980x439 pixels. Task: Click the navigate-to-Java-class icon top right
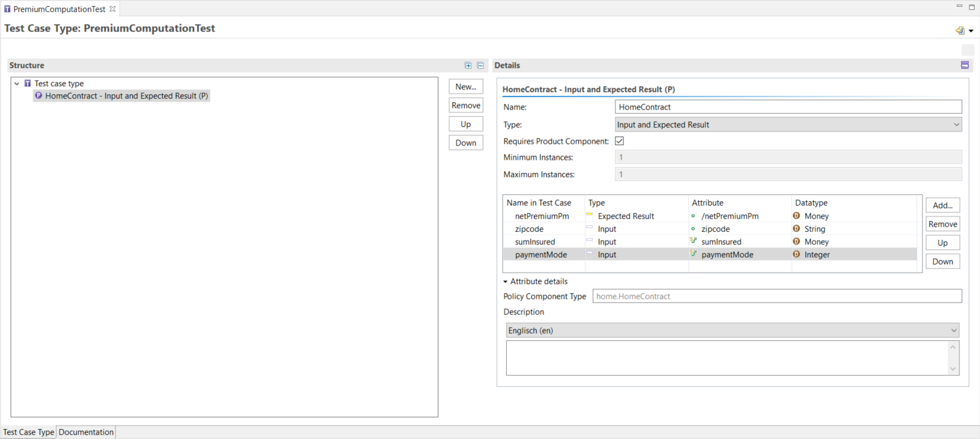(961, 30)
